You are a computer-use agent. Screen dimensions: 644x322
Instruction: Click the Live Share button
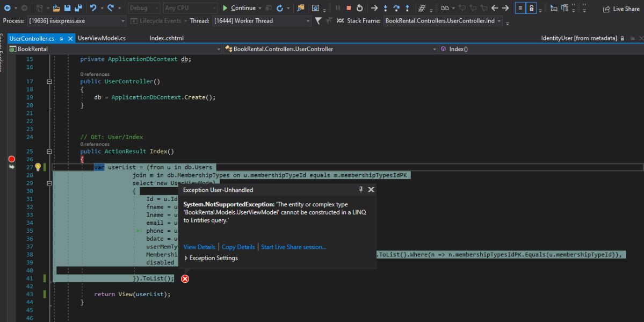[x=621, y=9]
